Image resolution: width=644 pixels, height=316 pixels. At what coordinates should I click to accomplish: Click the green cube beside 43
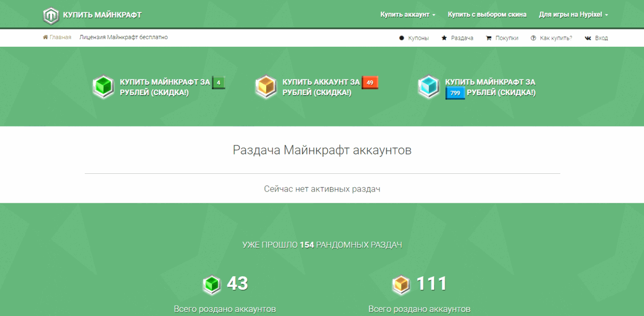point(212,284)
